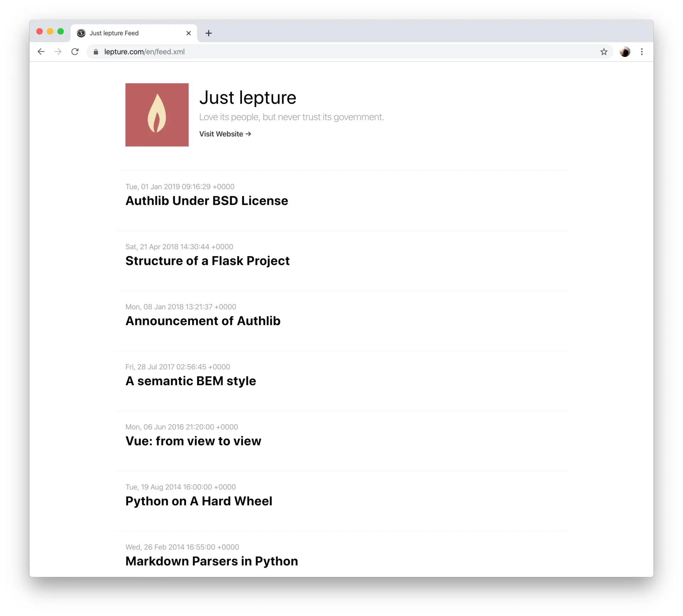Click the green maximize traffic light button

pos(61,31)
